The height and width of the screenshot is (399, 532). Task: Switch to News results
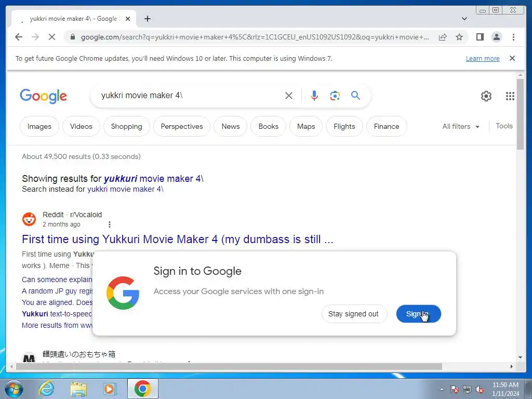point(230,126)
